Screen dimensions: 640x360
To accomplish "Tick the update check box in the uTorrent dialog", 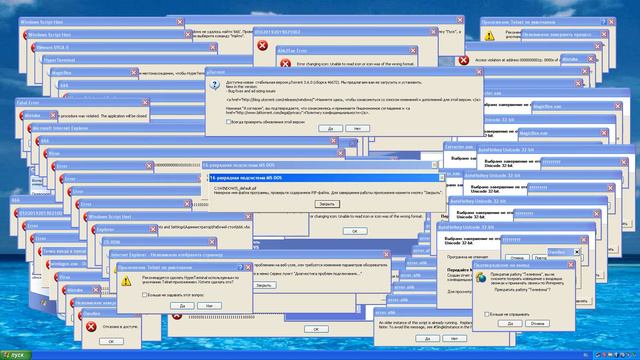I will (x=229, y=122).
